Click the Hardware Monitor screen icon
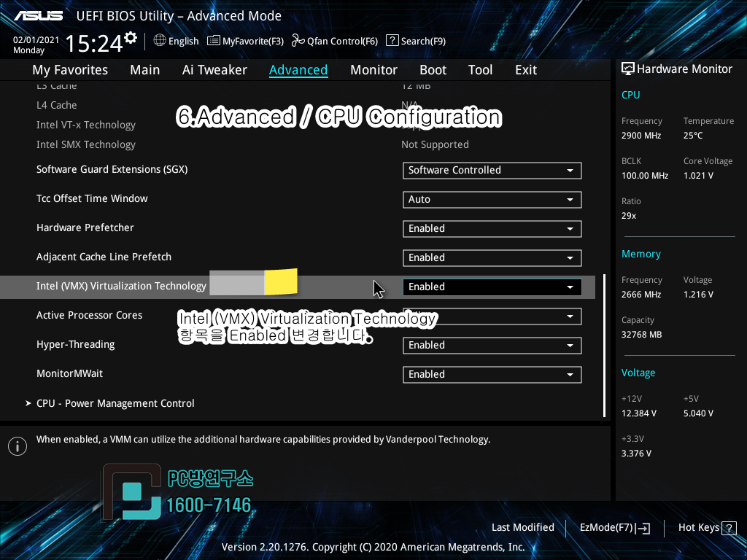This screenshot has height=560, width=747. [628, 69]
